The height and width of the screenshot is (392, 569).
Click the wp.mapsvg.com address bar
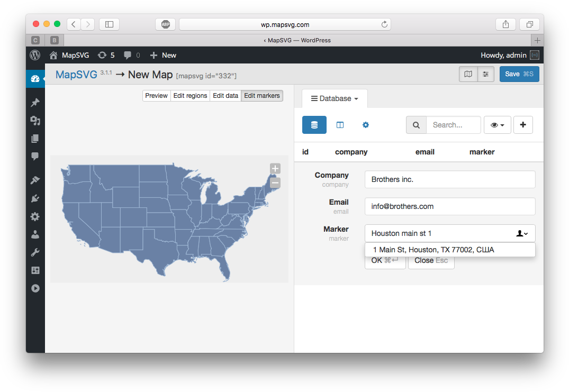click(x=285, y=24)
